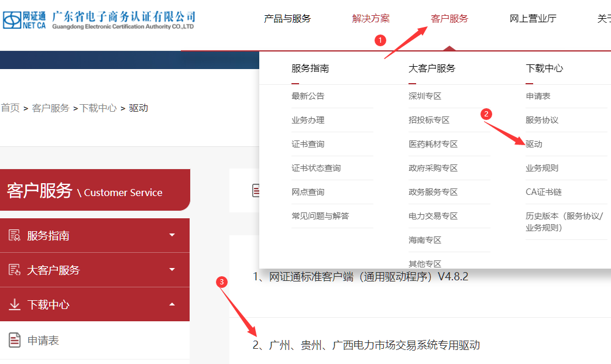Open 最新公告 in 服务指南 column

[x=308, y=96]
